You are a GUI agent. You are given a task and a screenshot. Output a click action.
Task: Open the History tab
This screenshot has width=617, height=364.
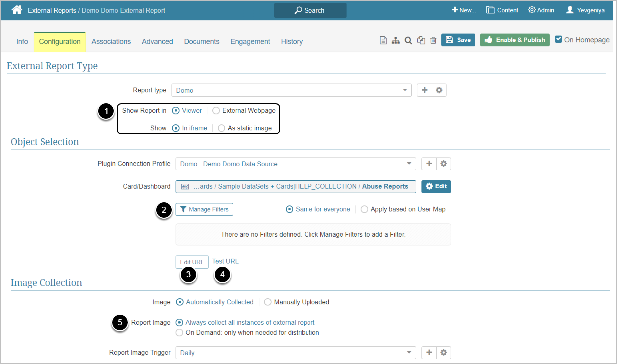(292, 42)
